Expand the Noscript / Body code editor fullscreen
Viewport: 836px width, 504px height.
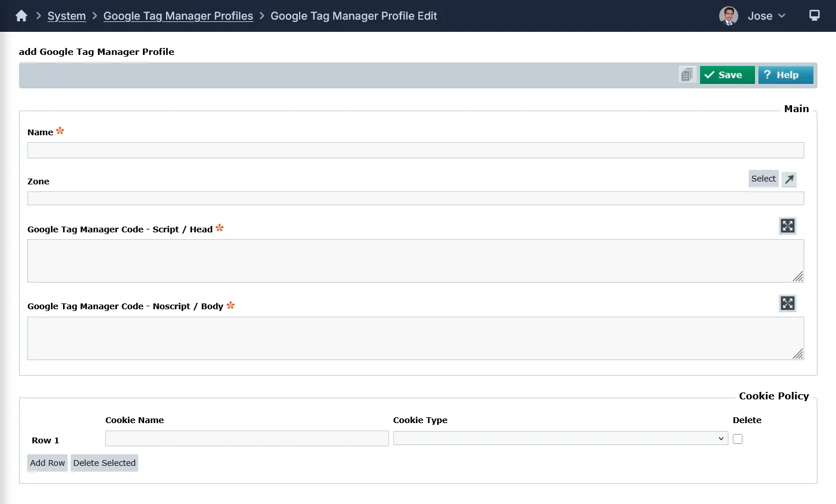(787, 303)
